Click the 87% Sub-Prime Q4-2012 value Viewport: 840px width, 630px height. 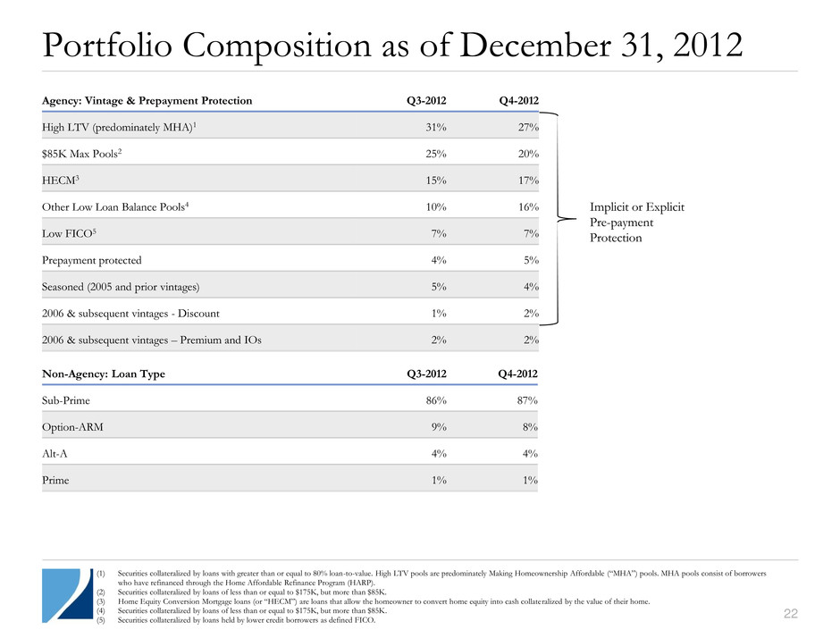525,401
